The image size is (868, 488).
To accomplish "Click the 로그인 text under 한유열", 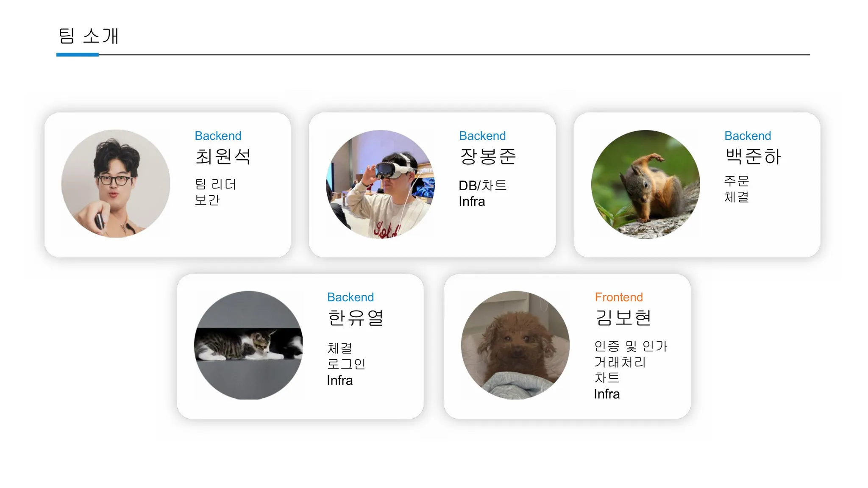I will click(346, 364).
